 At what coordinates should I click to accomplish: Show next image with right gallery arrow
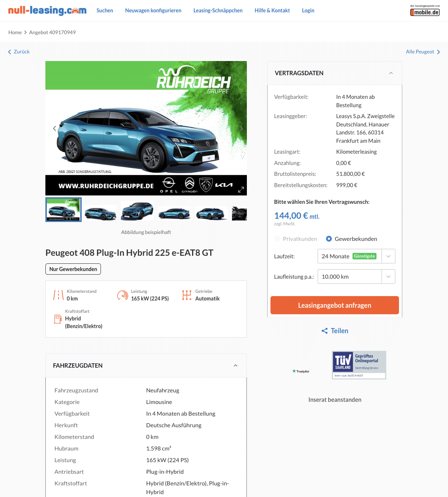[241, 128]
